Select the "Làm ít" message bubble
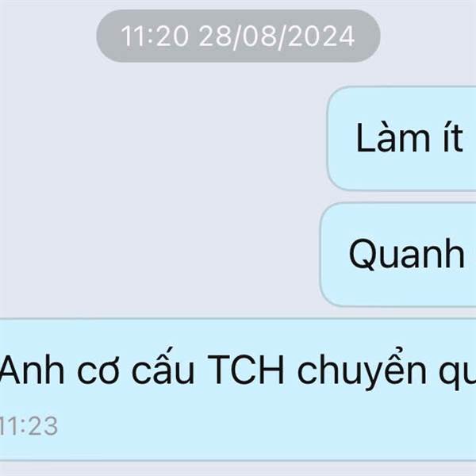476x476 pixels. tap(401, 138)
